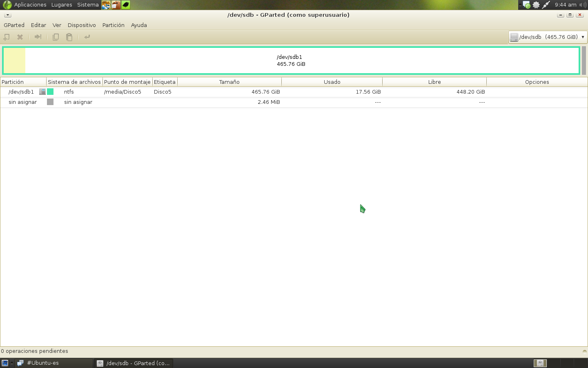The image size is (588, 368).
Task: Click the /dev/sdb - GParted taskbar button
Action: 134,363
